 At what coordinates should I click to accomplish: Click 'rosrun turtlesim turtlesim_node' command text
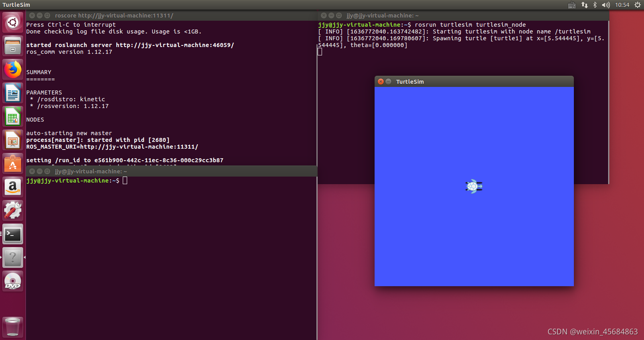pos(470,25)
